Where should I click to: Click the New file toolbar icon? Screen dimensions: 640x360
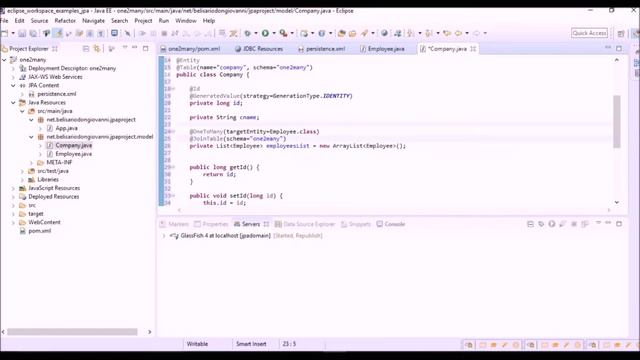click(5, 33)
